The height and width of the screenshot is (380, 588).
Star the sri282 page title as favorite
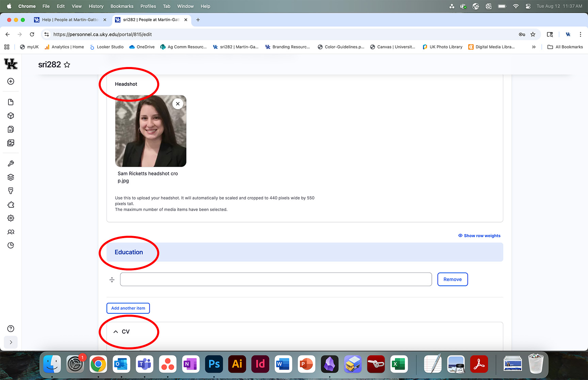tap(67, 65)
